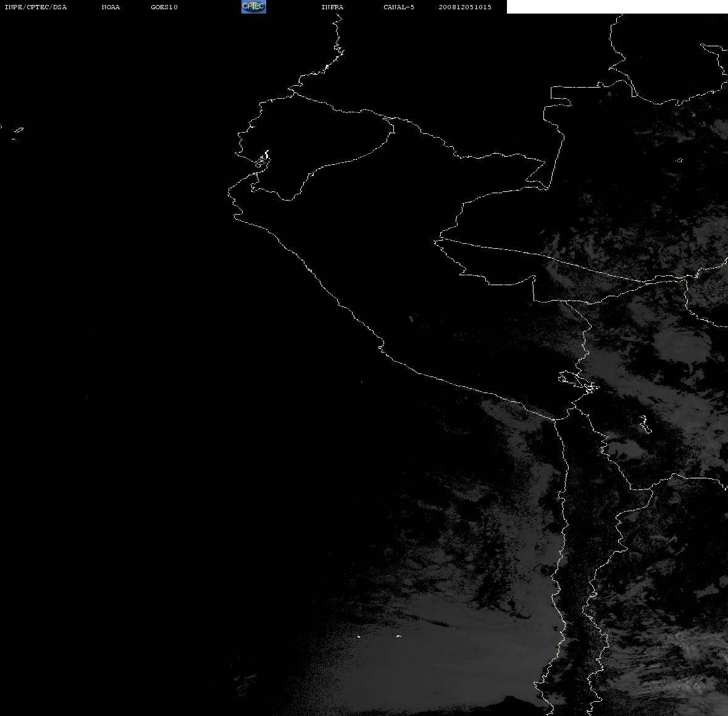Select the INFRA header text
The height and width of the screenshot is (716, 728).
click(332, 7)
